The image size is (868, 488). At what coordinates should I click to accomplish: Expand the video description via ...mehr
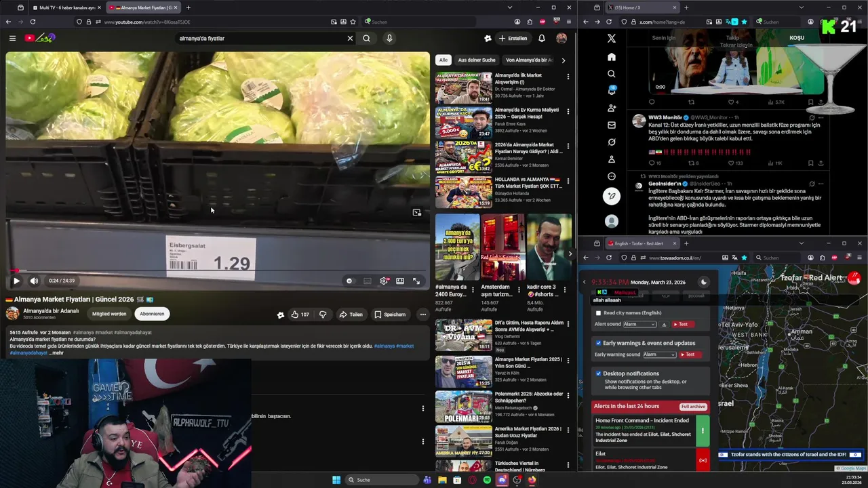56,352
